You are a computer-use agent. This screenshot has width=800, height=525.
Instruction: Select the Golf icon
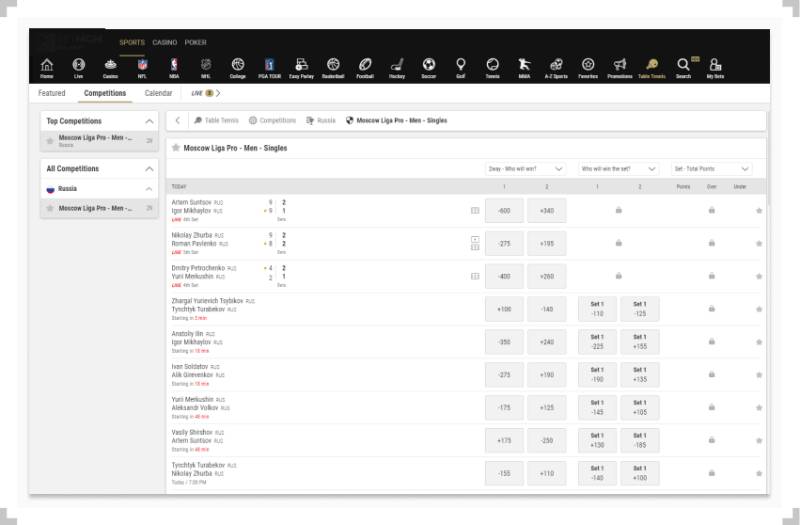coord(461,68)
